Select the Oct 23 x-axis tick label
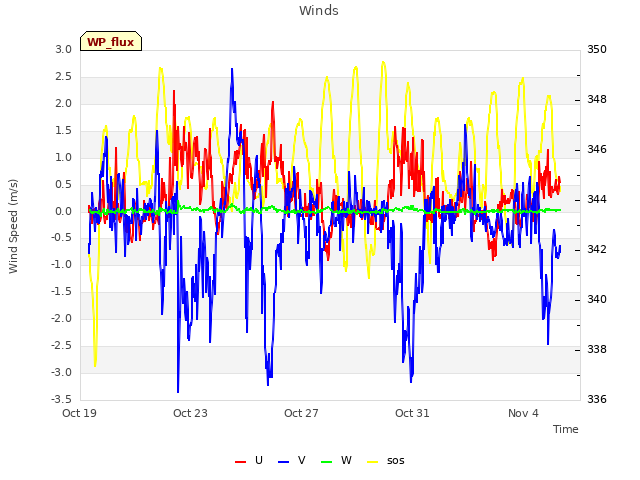640x480 pixels. point(190,413)
